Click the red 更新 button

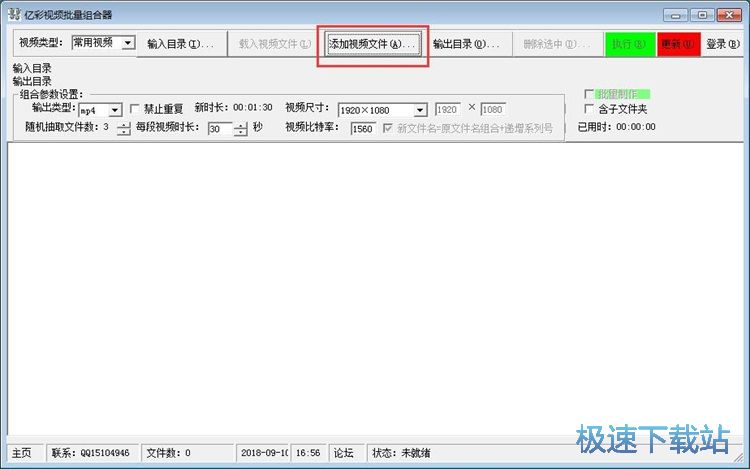[x=678, y=44]
